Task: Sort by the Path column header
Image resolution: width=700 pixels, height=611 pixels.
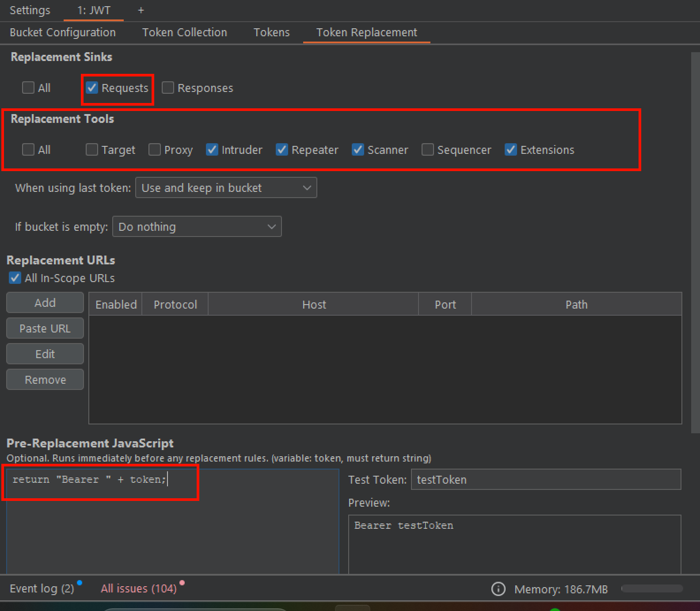Action: click(x=577, y=304)
